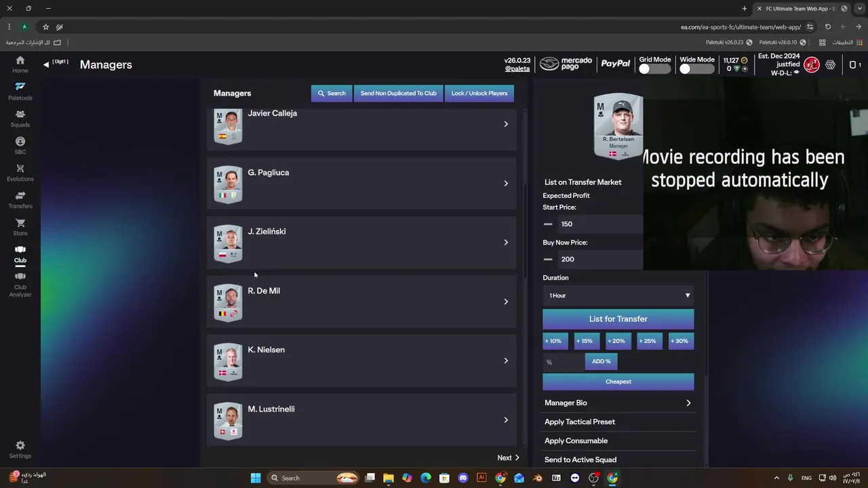Open Evolutions in the sidebar
The width and height of the screenshot is (868, 488).
20,173
